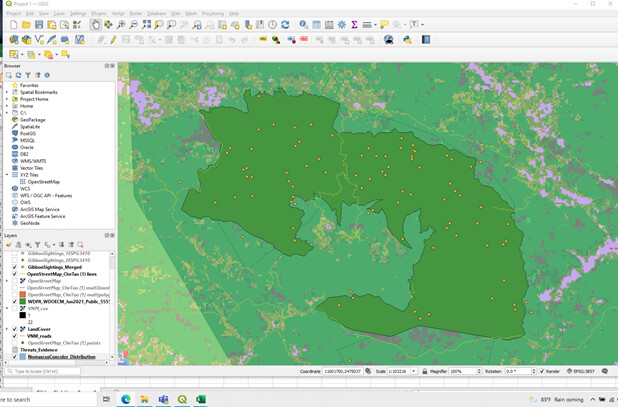This screenshot has height=407, width=618.
Task: Click the Temporal Controller clock icon
Action: click(272, 25)
